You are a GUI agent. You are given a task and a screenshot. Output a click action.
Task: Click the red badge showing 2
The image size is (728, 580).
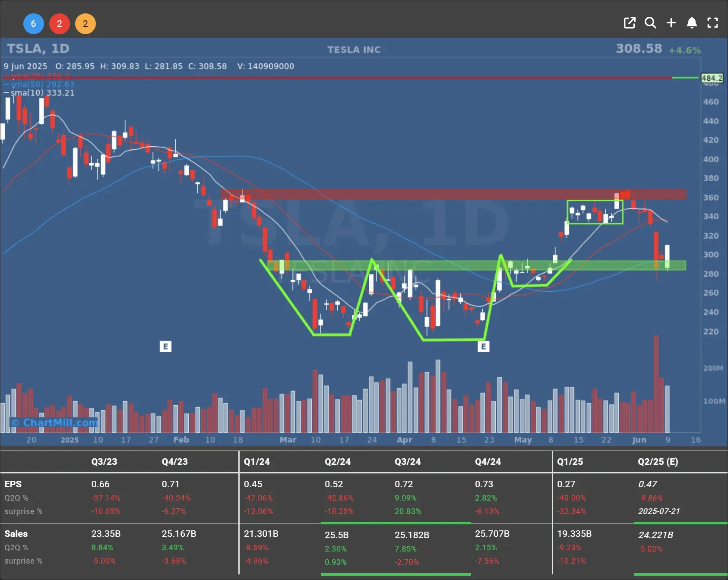[59, 24]
